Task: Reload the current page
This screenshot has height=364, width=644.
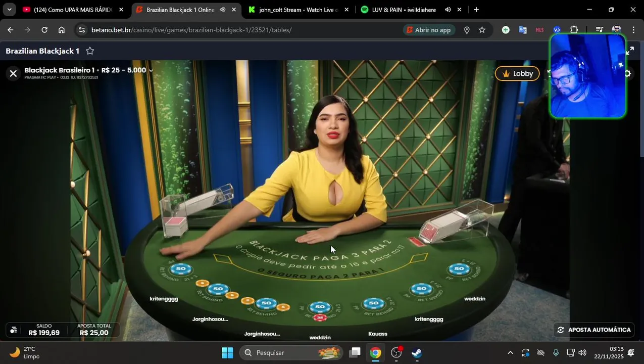Action: [44, 30]
